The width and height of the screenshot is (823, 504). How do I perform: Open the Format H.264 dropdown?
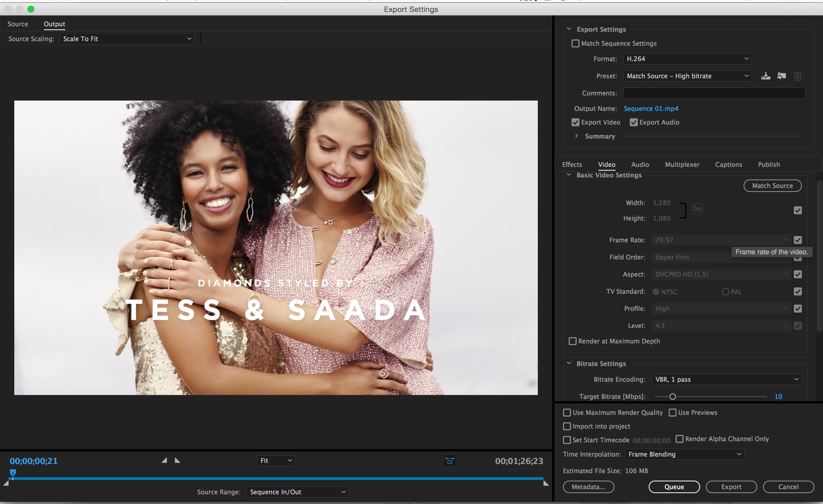click(x=687, y=59)
